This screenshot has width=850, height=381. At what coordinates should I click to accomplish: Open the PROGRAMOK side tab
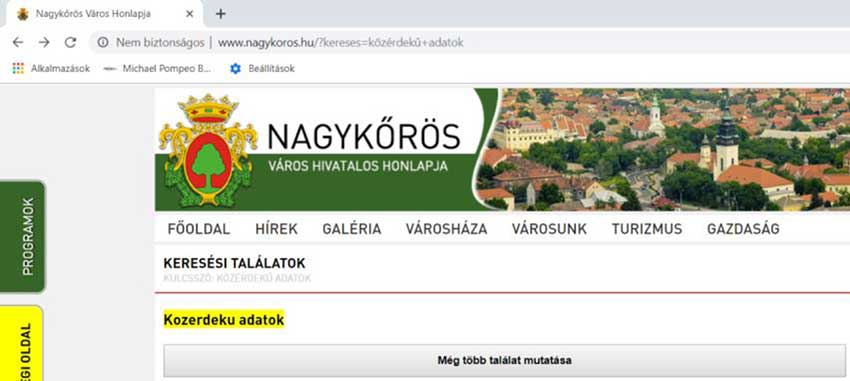pos(23,236)
